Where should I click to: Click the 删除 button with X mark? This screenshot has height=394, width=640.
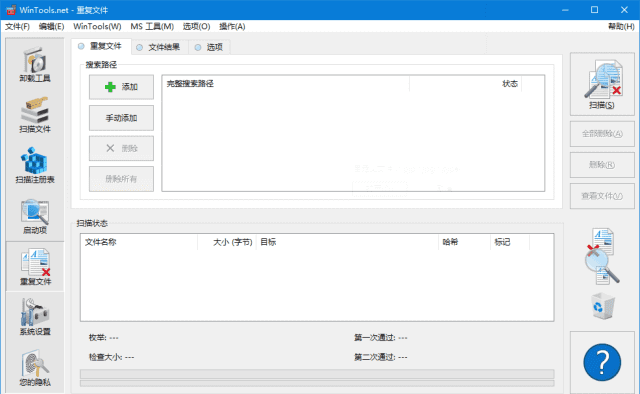coord(122,148)
